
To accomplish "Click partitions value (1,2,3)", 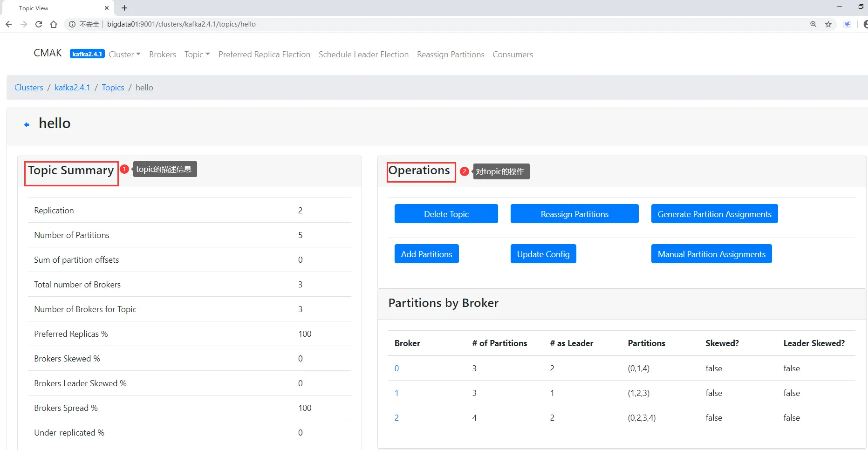I will 639,393.
